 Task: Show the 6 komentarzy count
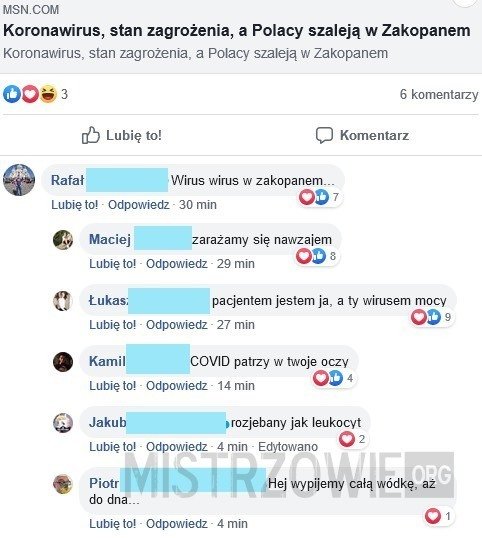tap(439, 94)
